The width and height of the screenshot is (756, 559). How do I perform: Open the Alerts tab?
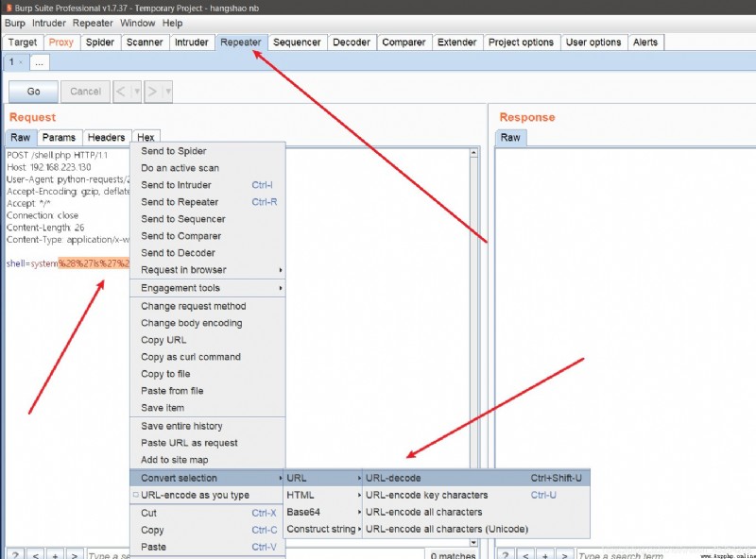pyautogui.click(x=645, y=42)
